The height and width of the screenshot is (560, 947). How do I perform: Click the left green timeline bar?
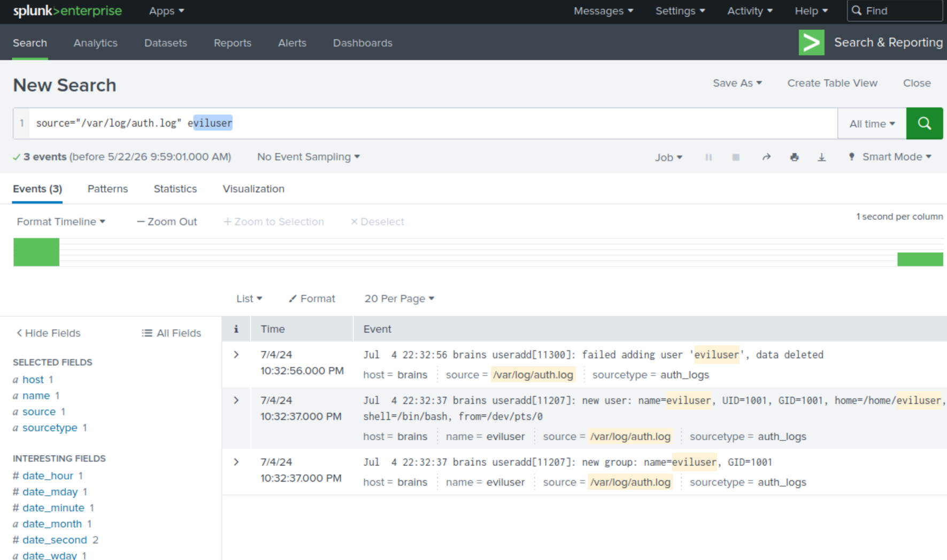point(36,252)
